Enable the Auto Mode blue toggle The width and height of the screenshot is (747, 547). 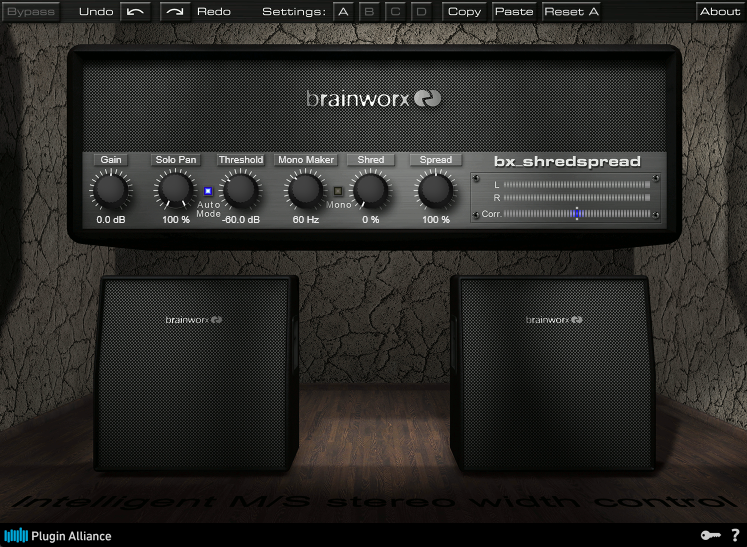click(x=208, y=191)
